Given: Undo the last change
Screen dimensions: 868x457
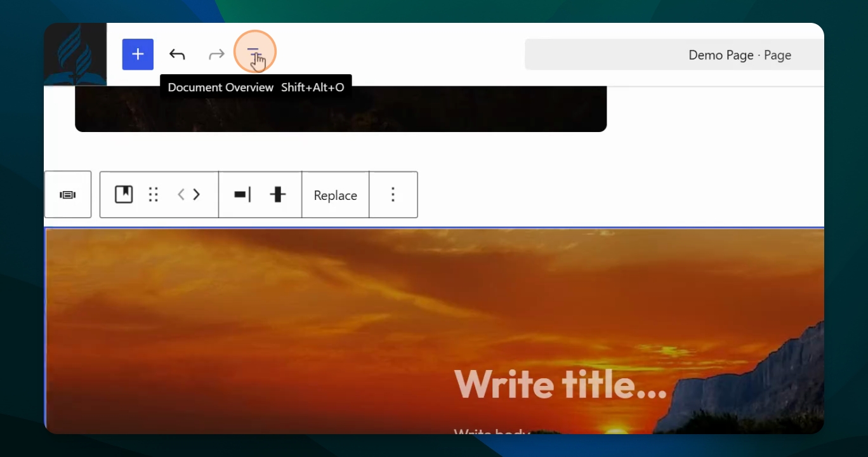Looking at the screenshot, I should [x=177, y=55].
